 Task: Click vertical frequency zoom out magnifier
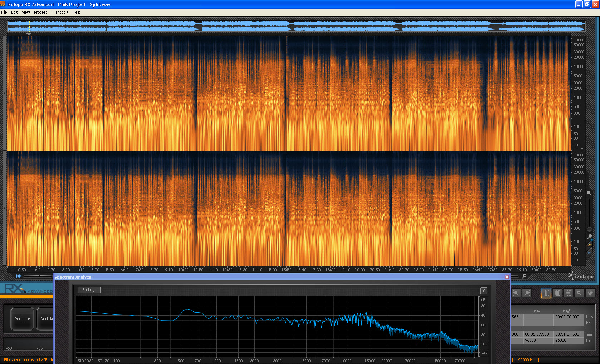pos(590,236)
